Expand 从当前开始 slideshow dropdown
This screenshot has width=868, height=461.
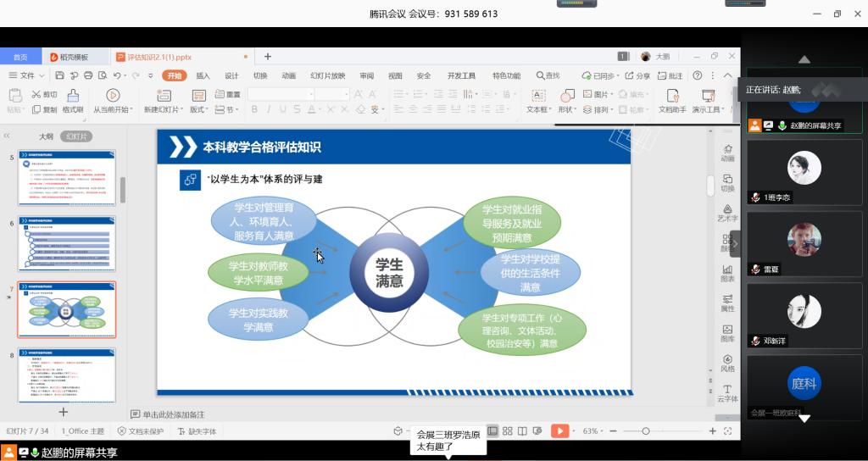(131, 110)
